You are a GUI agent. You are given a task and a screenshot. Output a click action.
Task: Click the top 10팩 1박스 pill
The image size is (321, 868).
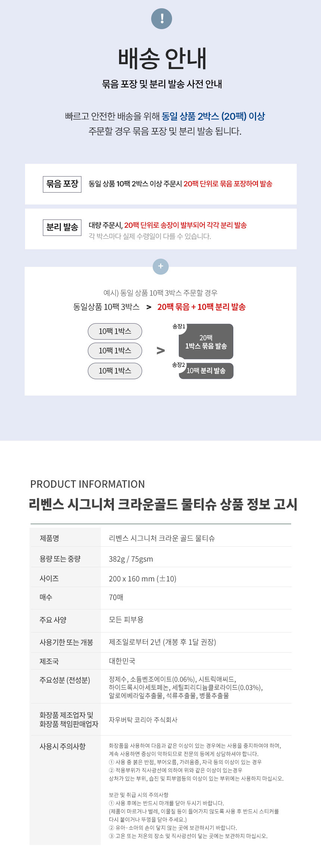(x=115, y=331)
